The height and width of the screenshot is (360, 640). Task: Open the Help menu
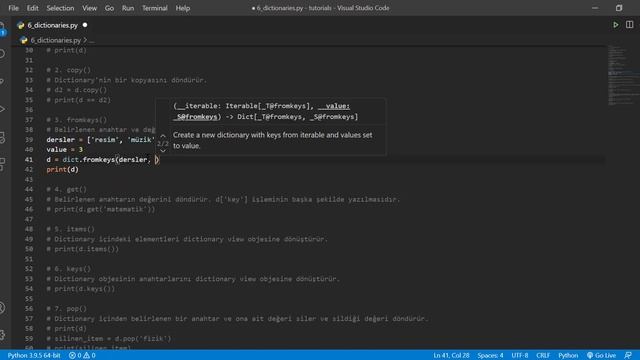pyautogui.click(x=182, y=8)
